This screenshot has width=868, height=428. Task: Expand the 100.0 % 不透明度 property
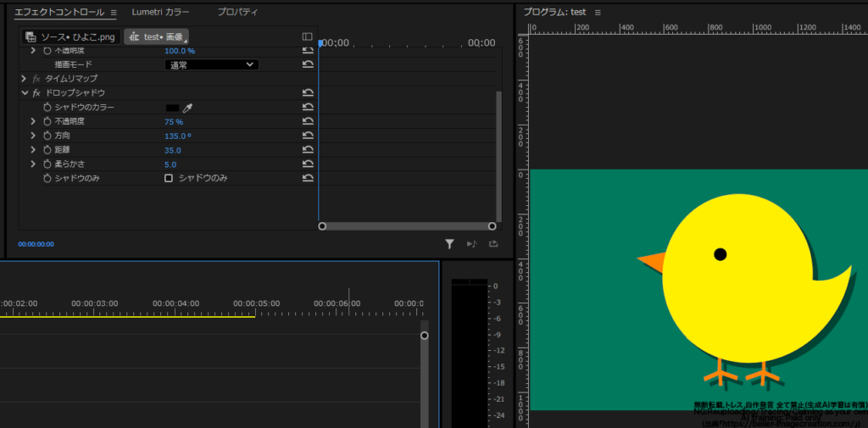click(x=33, y=50)
